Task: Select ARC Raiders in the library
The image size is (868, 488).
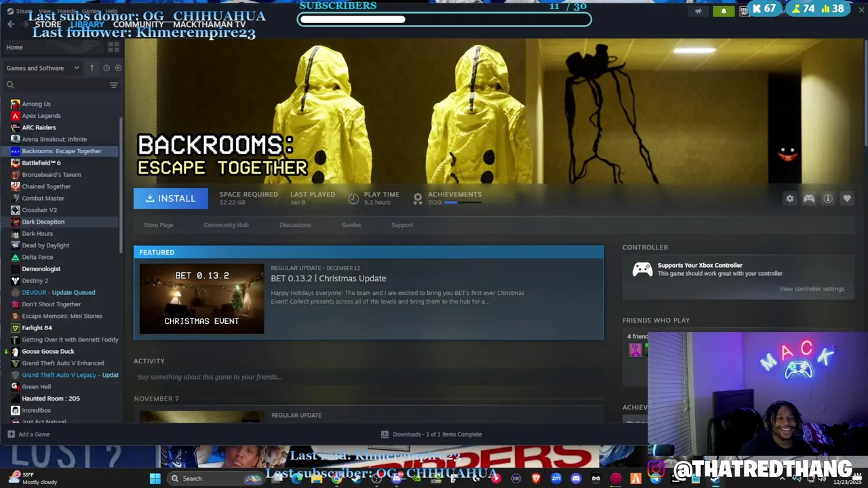Action: pyautogui.click(x=39, y=127)
